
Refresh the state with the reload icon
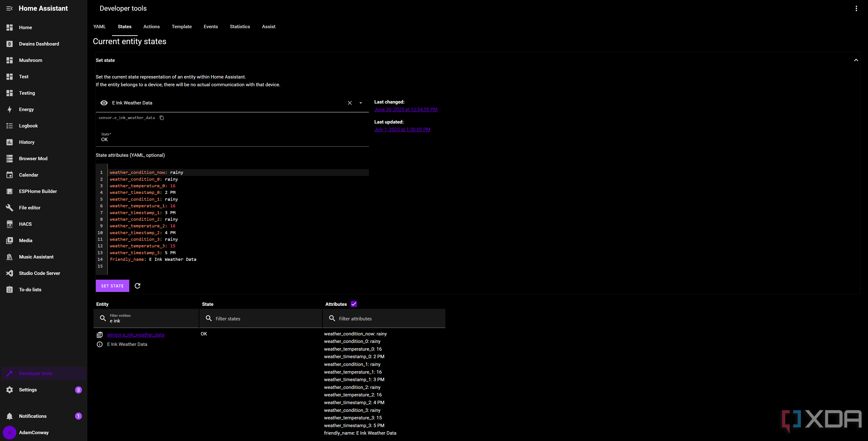tap(137, 286)
